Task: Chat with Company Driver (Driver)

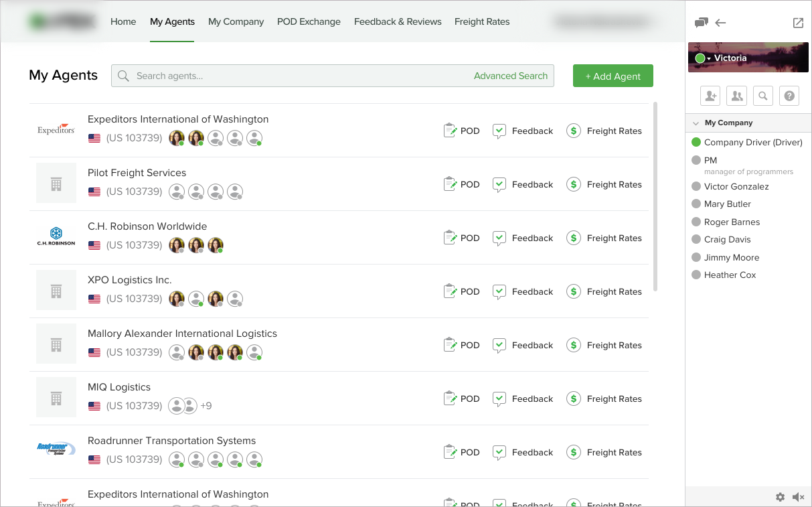Action: coord(748,142)
